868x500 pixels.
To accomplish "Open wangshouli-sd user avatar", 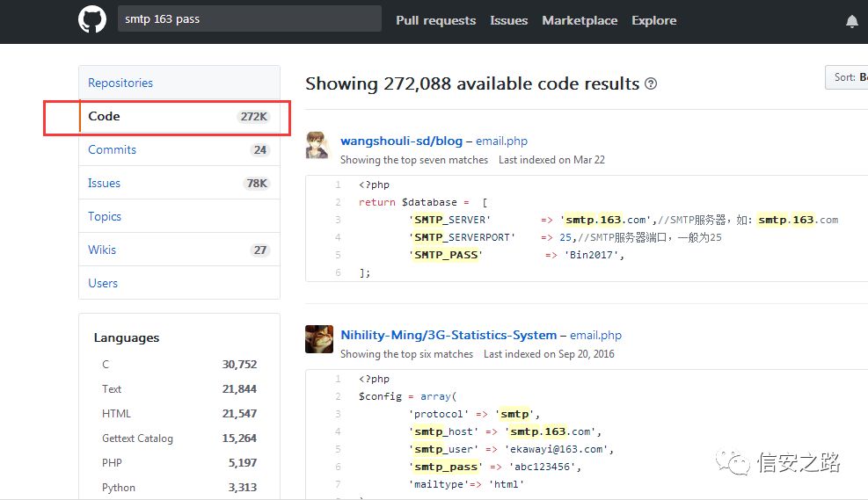I will 317,145.
